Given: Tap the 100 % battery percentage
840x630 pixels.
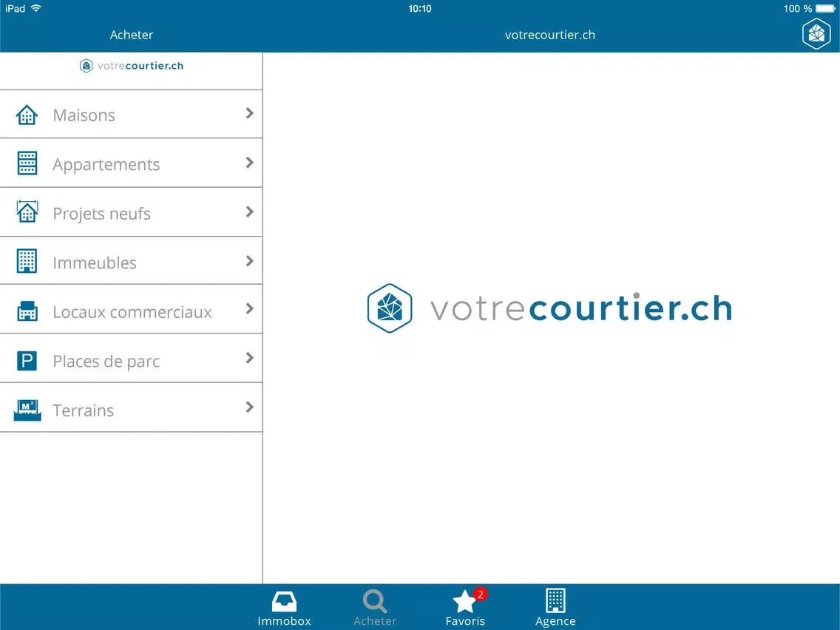Looking at the screenshot, I should click(798, 9).
